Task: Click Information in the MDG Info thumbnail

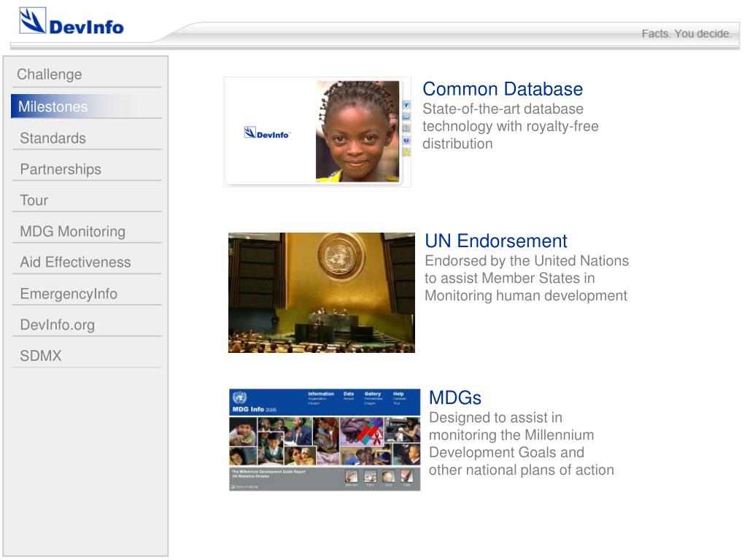Action: (321, 394)
